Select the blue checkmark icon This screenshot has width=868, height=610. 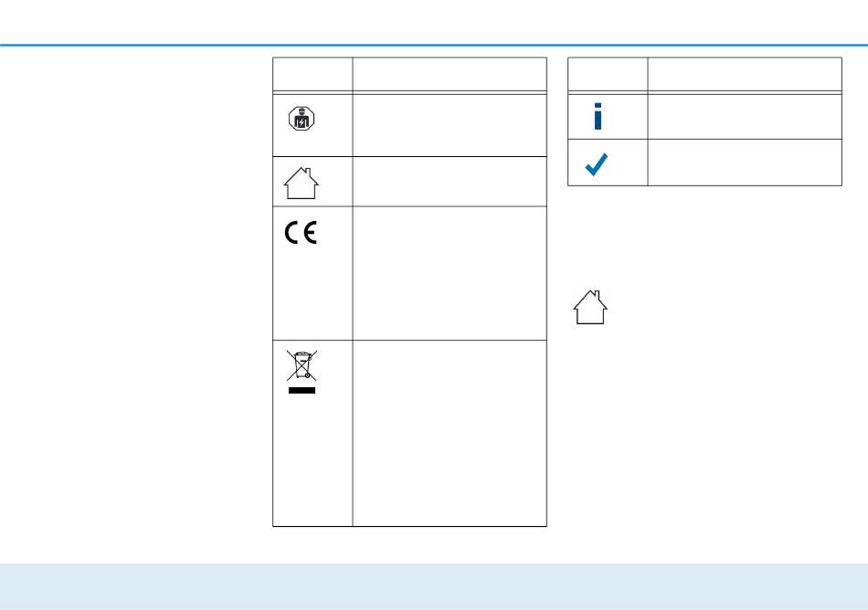[597, 164]
